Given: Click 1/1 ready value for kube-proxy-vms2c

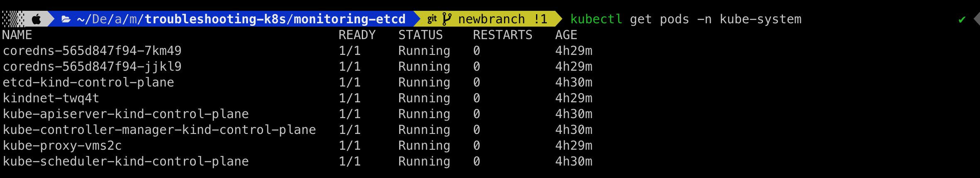Looking at the screenshot, I should (x=350, y=146).
